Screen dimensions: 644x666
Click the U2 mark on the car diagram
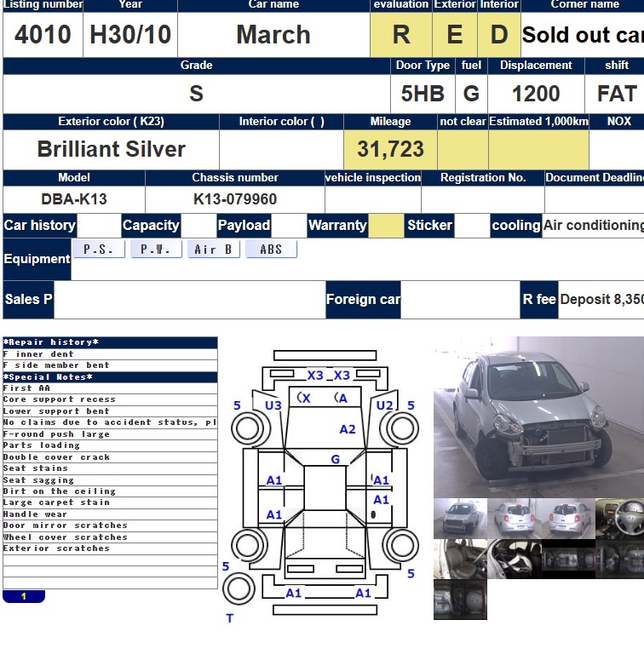pyautogui.click(x=384, y=405)
